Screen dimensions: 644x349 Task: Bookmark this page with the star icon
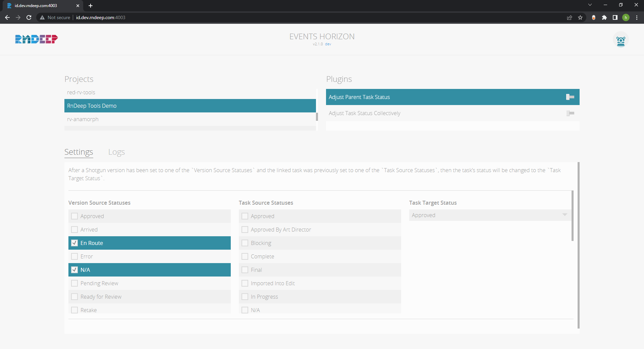pos(580,17)
